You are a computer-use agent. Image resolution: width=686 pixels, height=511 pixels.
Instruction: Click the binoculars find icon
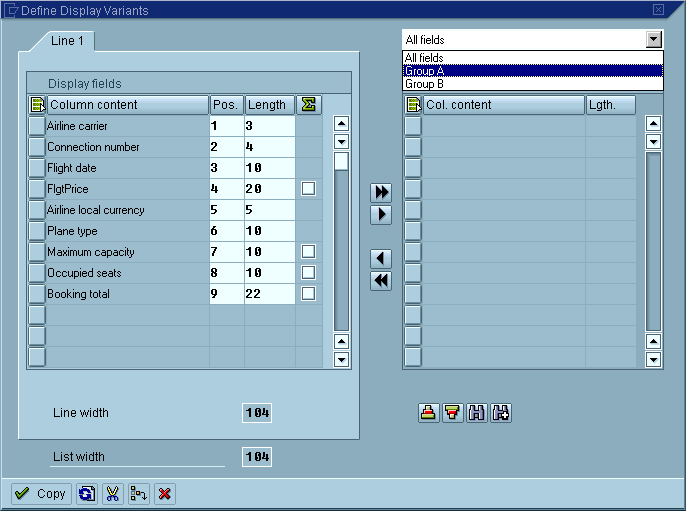(x=477, y=413)
